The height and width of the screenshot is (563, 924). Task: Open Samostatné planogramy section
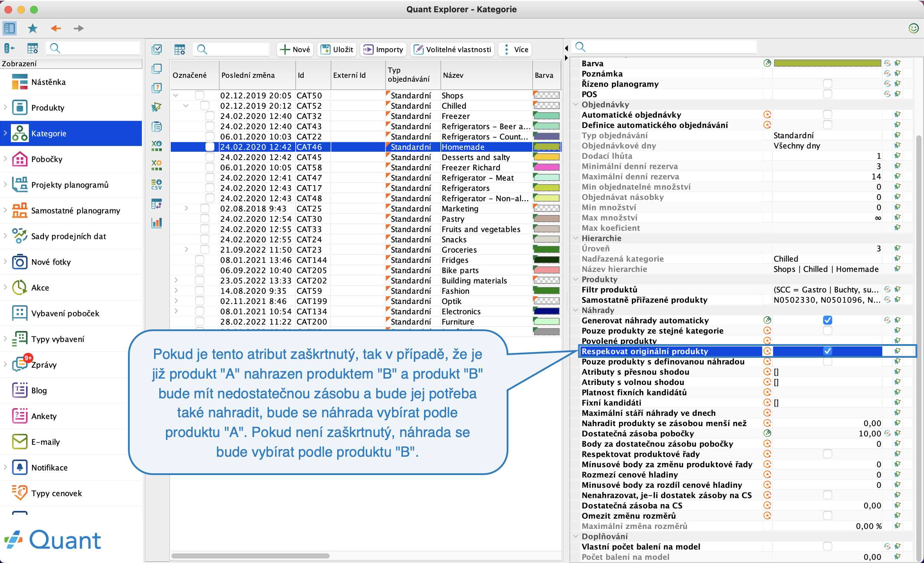[x=71, y=210]
